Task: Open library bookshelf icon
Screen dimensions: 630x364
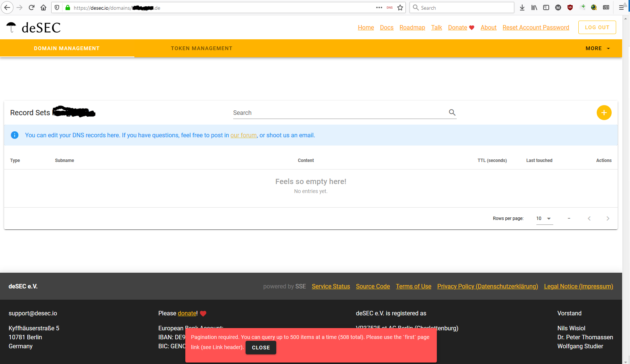Action: (x=534, y=7)
